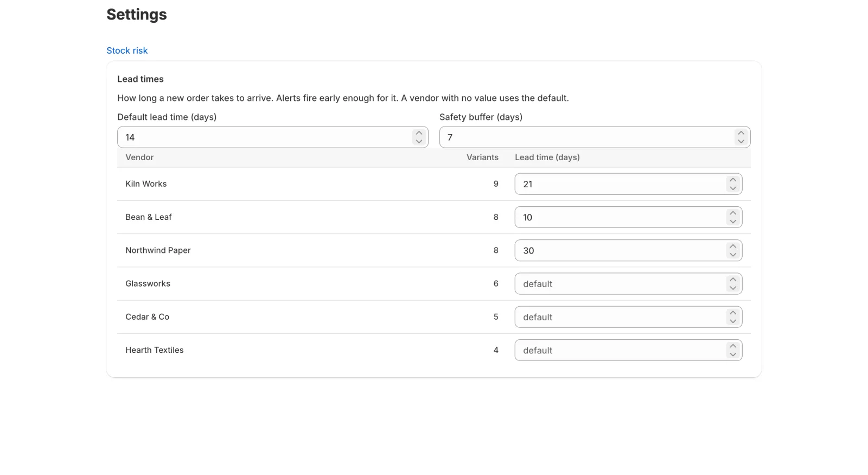Click the Variants column header
This screenshot has height=475, width=868.
[482, 157]
